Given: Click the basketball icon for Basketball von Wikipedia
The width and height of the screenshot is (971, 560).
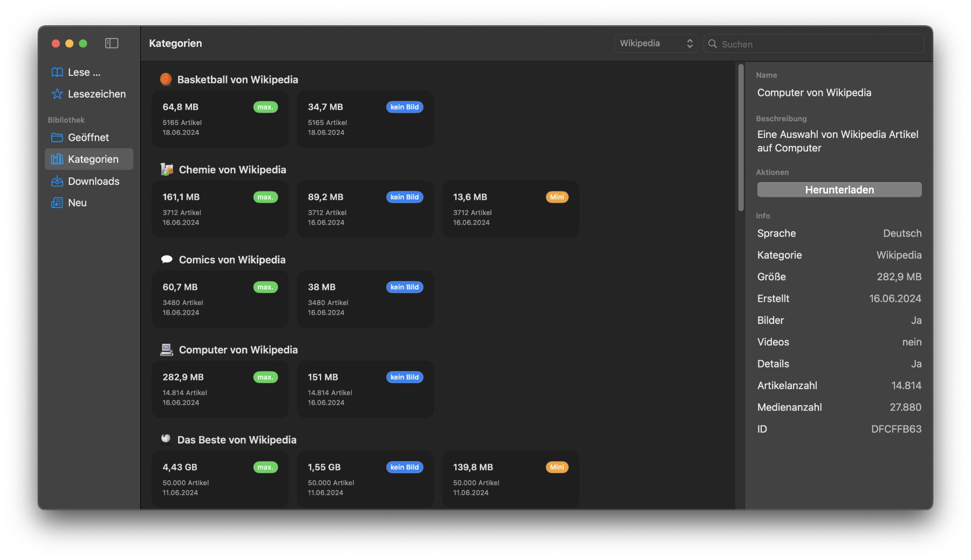Looking at the screenshot, I should pyautogui.click(x=166, y=79).
